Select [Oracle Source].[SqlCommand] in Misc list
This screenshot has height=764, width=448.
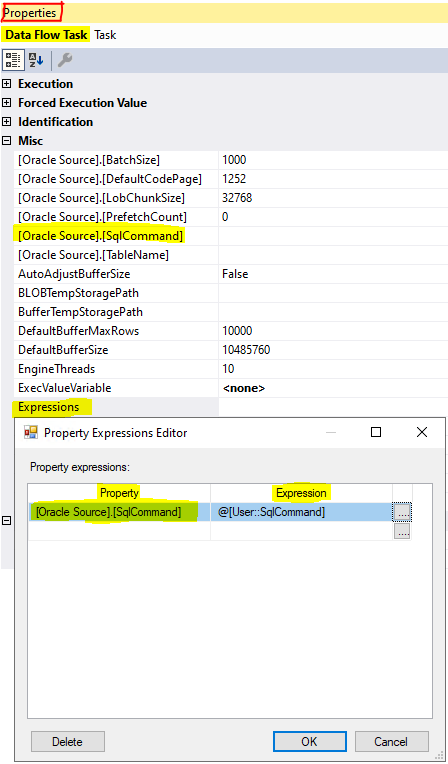(x=100, y=236)
